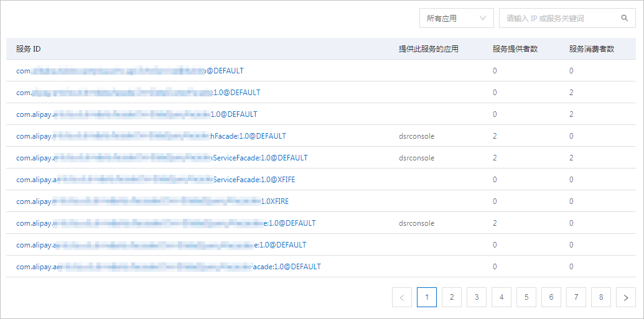Open the first service link starting with com
This screenshot has width=644, height=319.
click(x=130, y=71)
